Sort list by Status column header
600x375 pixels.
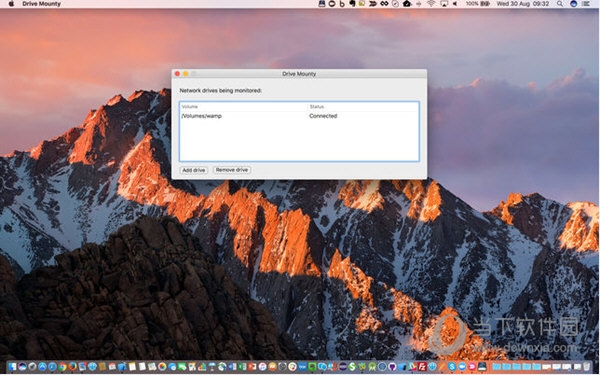[x=316, y=107]
